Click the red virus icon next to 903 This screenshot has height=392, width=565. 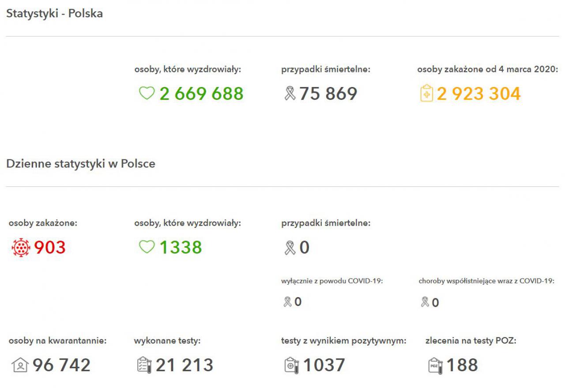coord(20,248)
